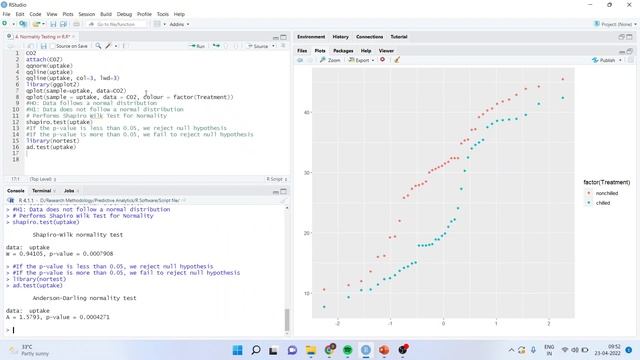Save the script using the editor toolbar disk icon

click(x=44, y=46)
